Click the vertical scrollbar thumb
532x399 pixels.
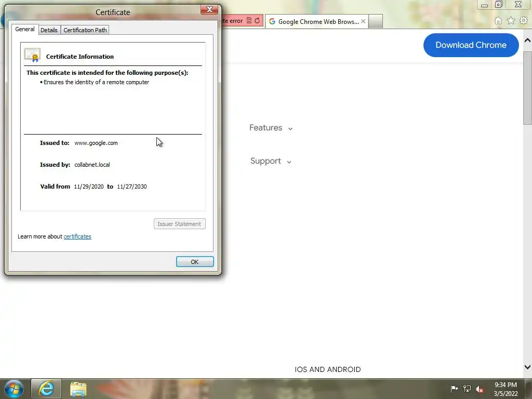[x=528, y=88]
